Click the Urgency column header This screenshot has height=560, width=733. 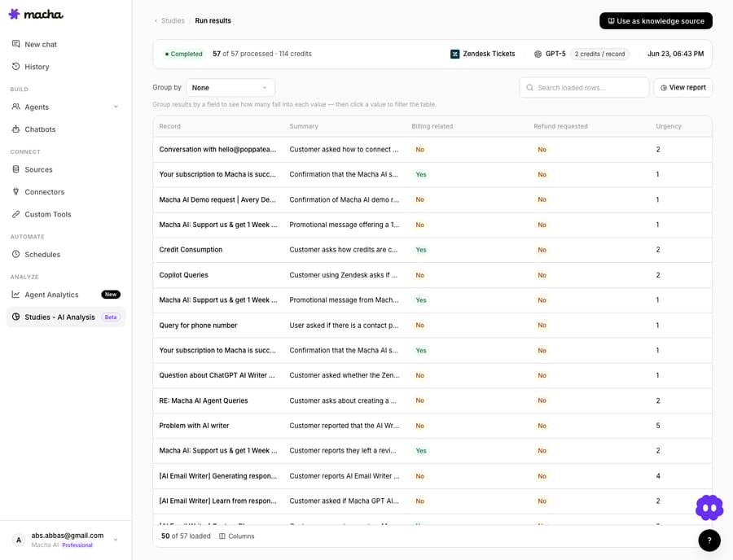(x=669, y=126)
